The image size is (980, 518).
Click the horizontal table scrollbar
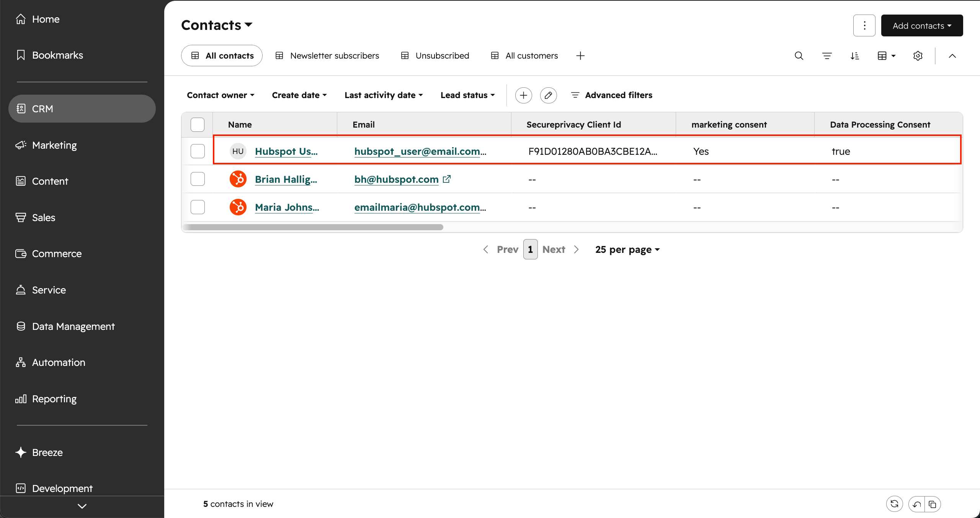(x=313, y=227)
